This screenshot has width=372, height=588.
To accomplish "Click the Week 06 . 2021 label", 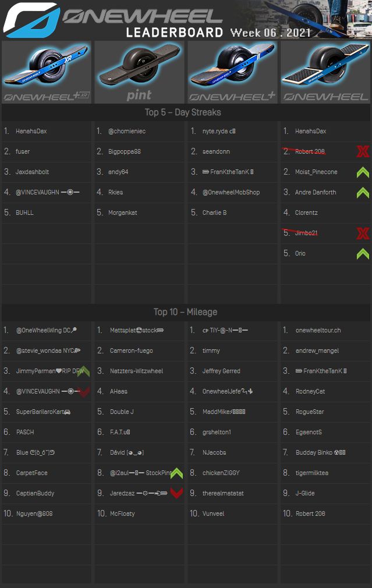I will tap(271, 33).
